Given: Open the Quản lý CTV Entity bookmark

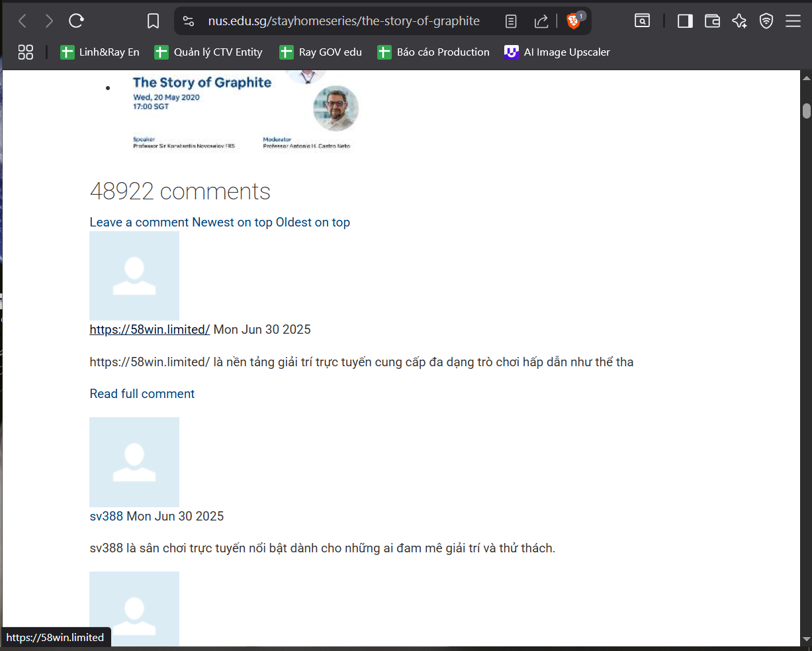Looking at the screenshot, I should point(208,52).
